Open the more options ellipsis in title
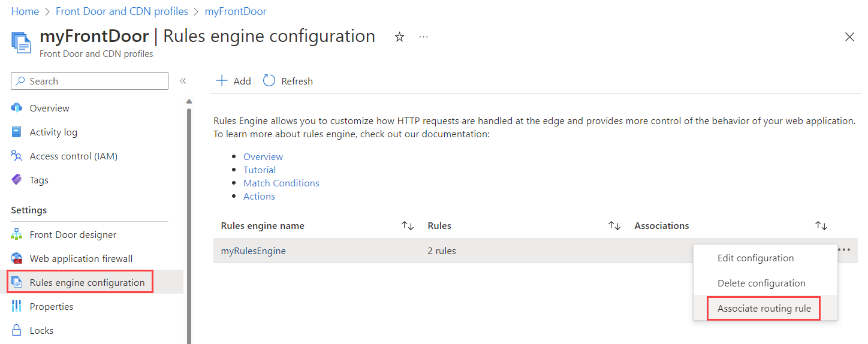This screenshot has width=868, height=344. point(423,37)
